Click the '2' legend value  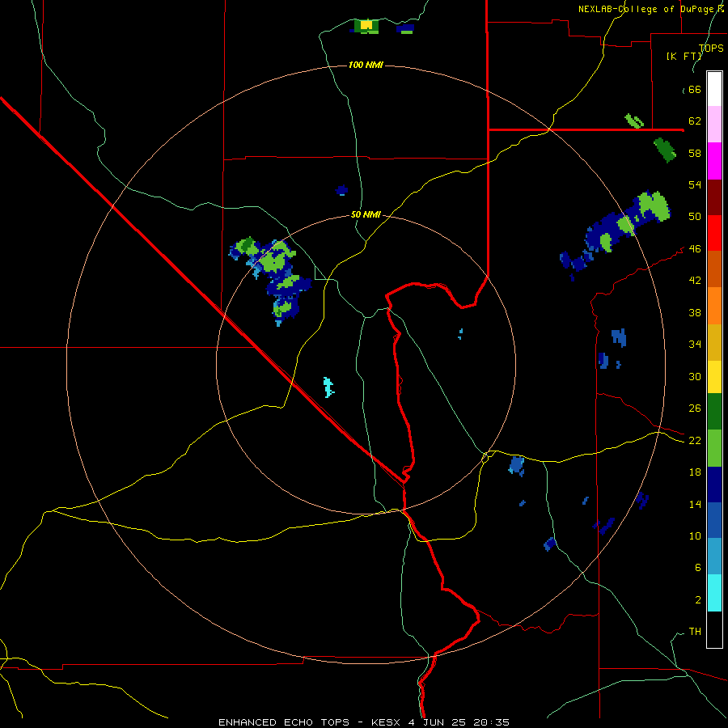point(698,600)
